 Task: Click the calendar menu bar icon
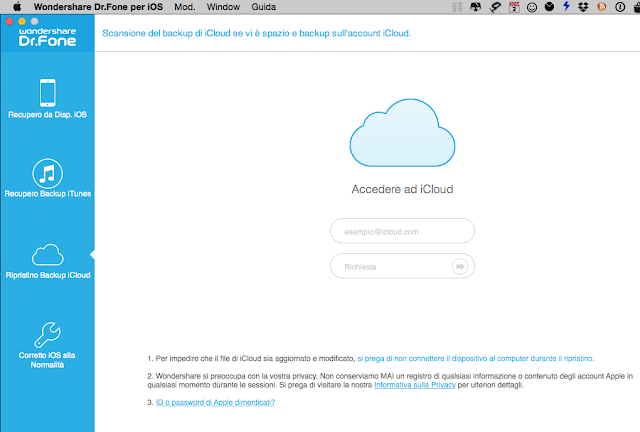point(514,7)
